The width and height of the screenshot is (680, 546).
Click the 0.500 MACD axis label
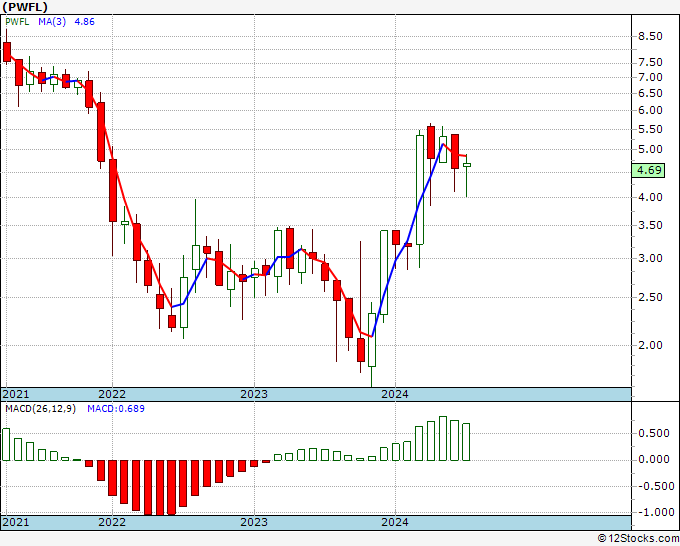pyautogui.click(x=654, y=434)
